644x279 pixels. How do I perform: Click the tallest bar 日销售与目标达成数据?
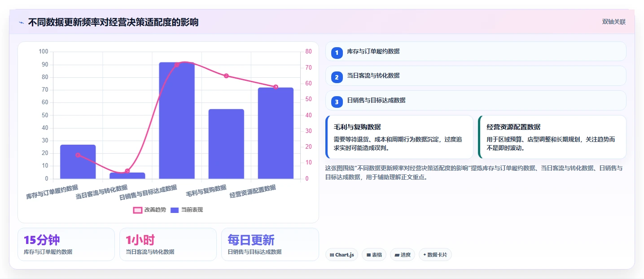point(177,120)
